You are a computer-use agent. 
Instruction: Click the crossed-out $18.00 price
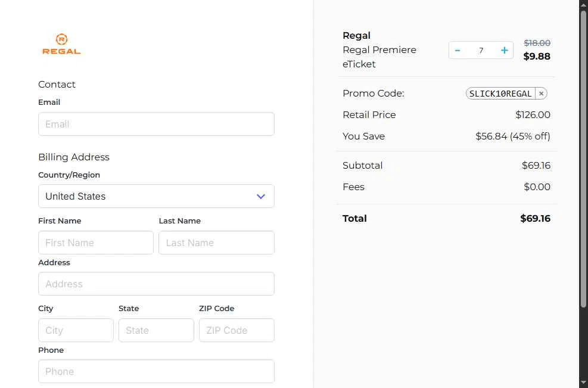[x=537, y=43]
